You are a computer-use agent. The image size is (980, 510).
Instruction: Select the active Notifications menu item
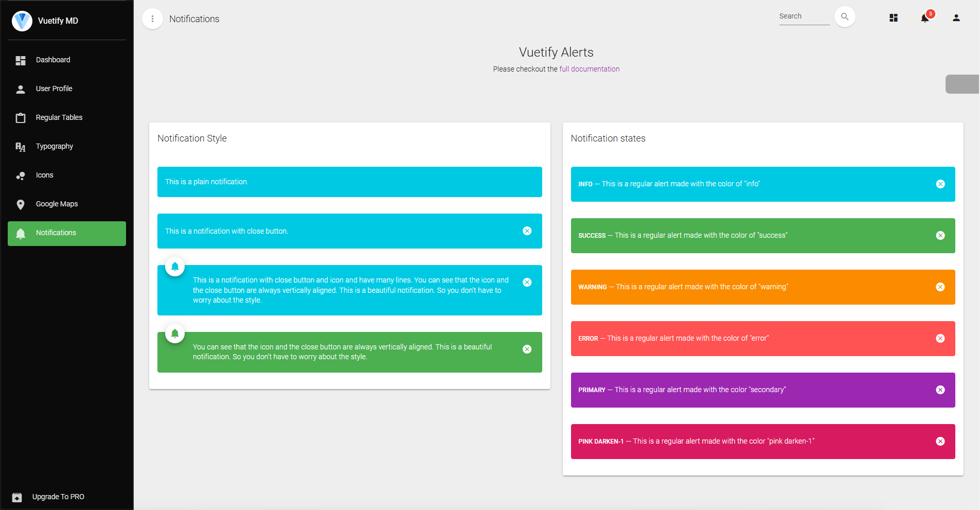[67, 234]
